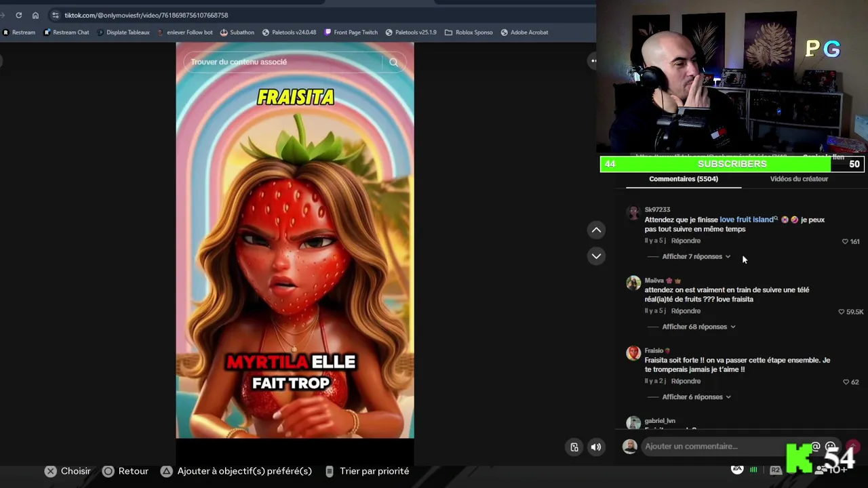Open Fraisio username link
This screenshot has height=488, width=868.
tap(654, 350)
